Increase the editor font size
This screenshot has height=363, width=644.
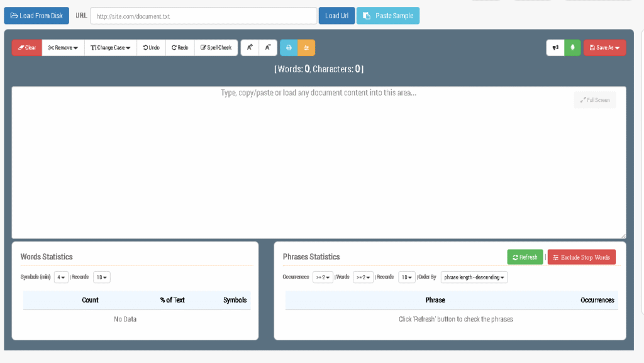point(250,47)
